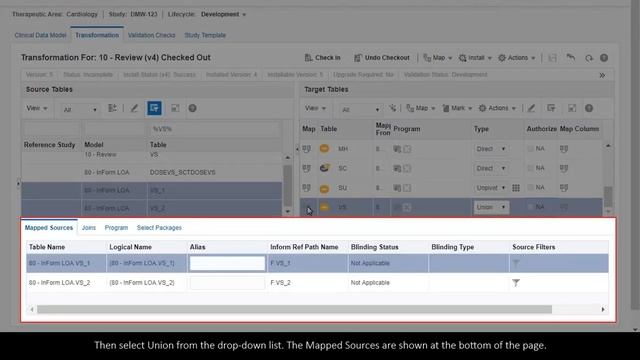Screen dimensions: 640x360
Task: Switch to the Transformation tab
Action: 97,36
